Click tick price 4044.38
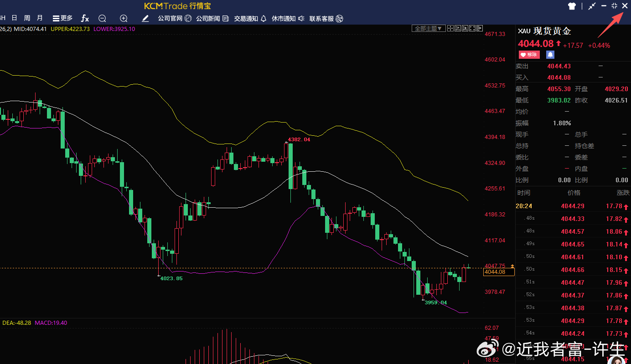This screenshot has height=364, width=631. tap(573, 308)
